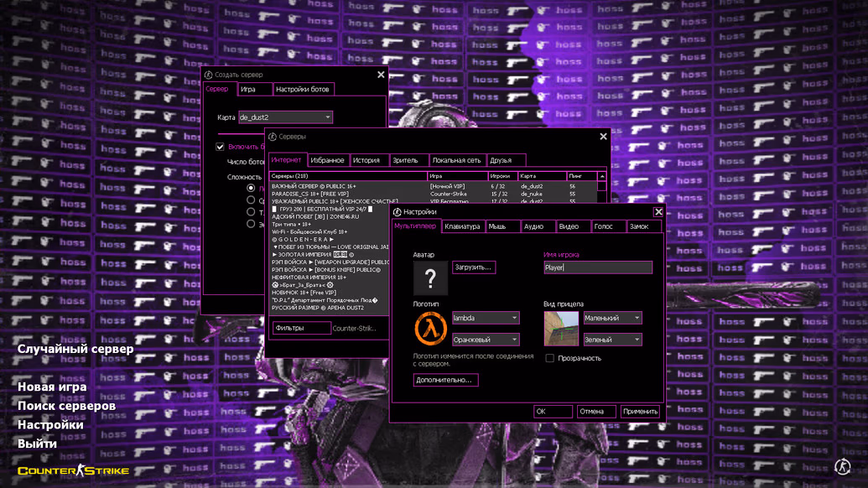868x488 pixels.
Task: Open the Избранное tab in Серверы
Action: pyautogui.click(x=327, y=160)
